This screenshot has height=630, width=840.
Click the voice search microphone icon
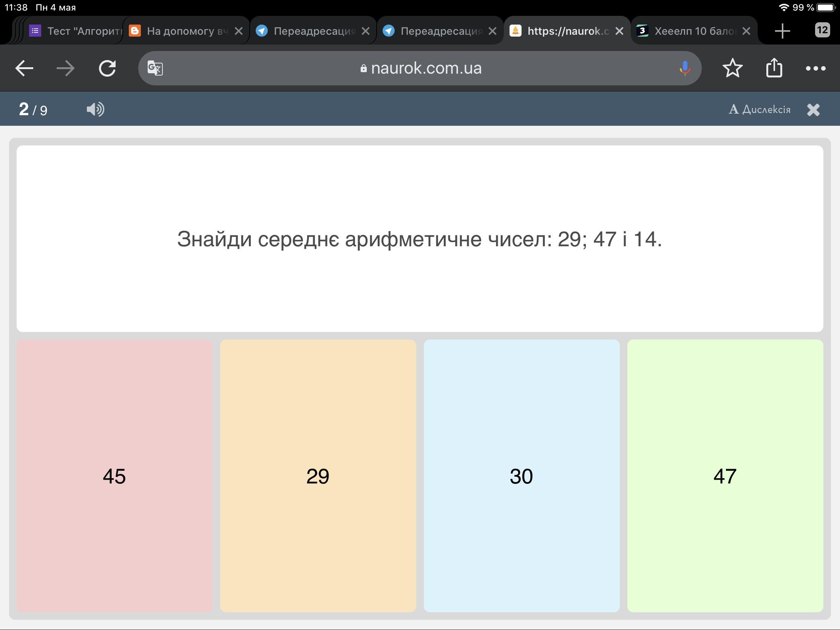coord(685,68)
